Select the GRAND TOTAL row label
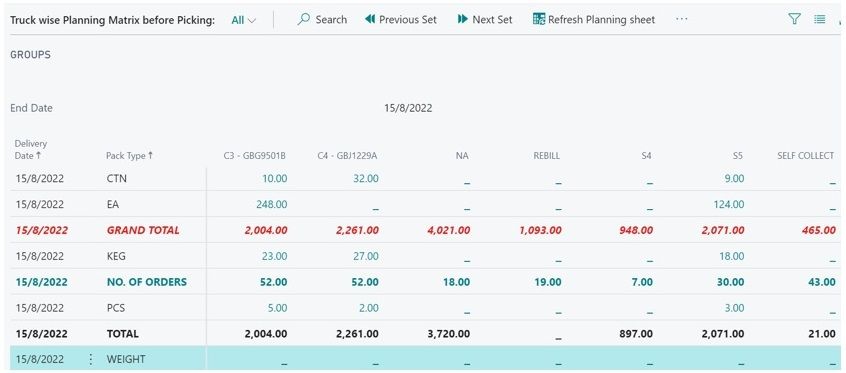 pos(143,230)
